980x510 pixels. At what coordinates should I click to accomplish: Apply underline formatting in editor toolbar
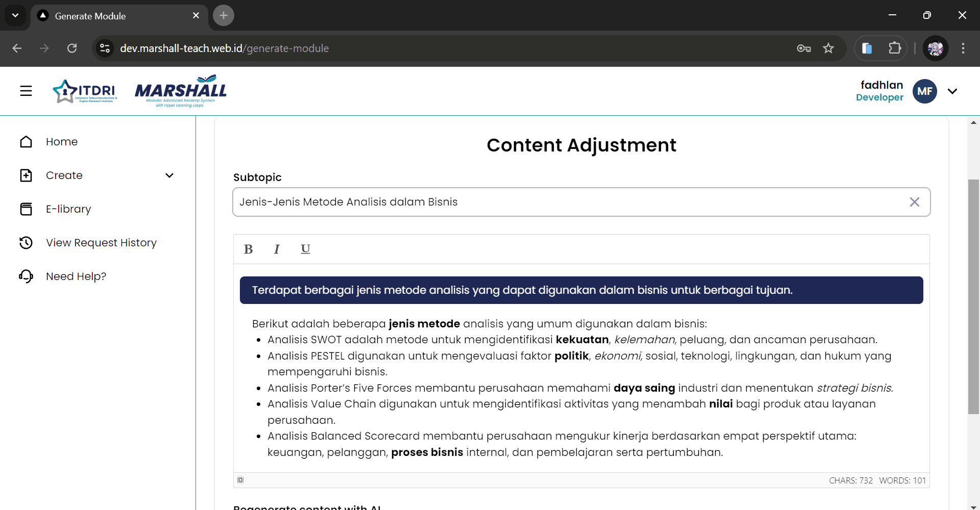[305, 249]
